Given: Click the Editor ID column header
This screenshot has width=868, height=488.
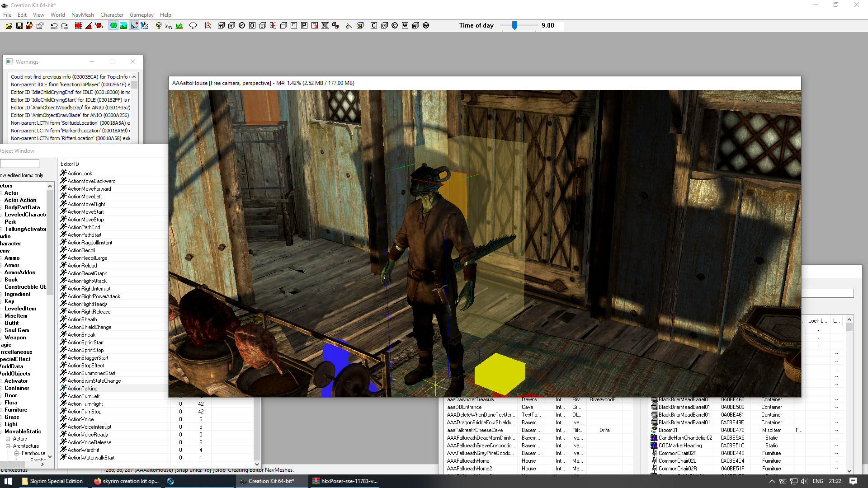Looking at the screenshot, I should [x=70, y=164].
